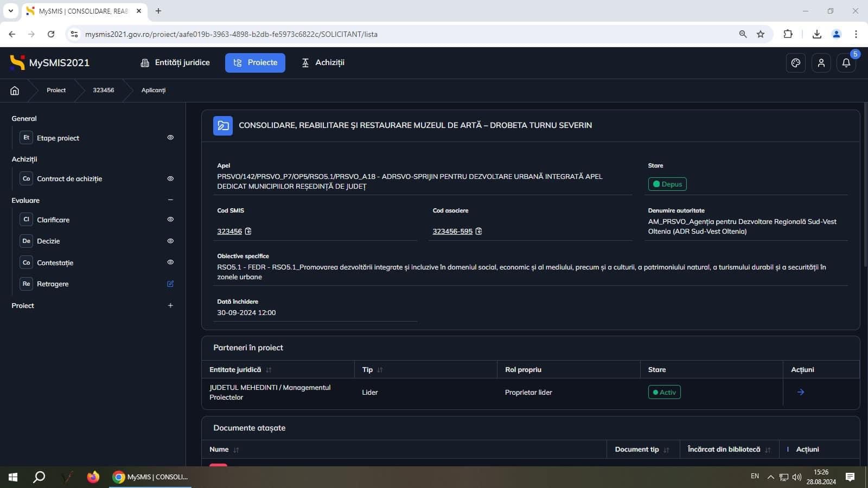Screen dimensions: 868x488
Task: Toggle eye icon next to Clarificare
Action: [x=170, y=220]
